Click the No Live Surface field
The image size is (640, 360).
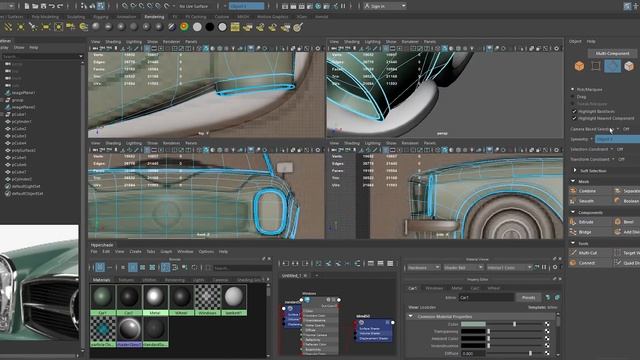(x=193, y=6)
